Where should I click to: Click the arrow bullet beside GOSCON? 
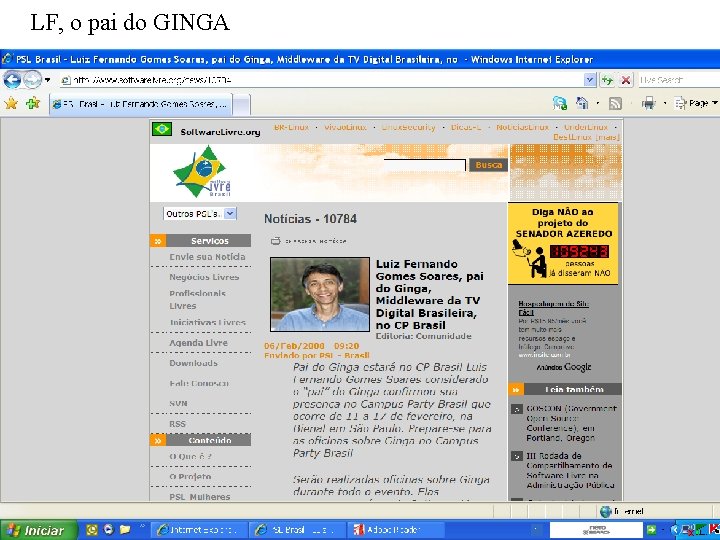[517, 409]
